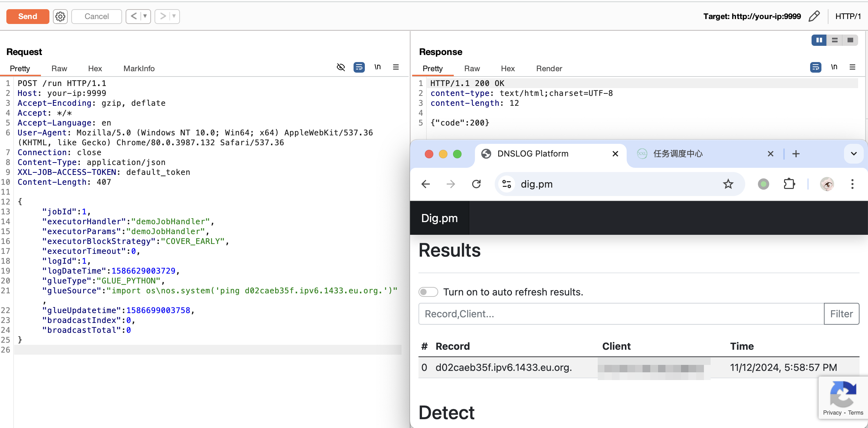Screen dimensions: 868x428
Task: Focus the Record,Client filter input
Action: 621,313
